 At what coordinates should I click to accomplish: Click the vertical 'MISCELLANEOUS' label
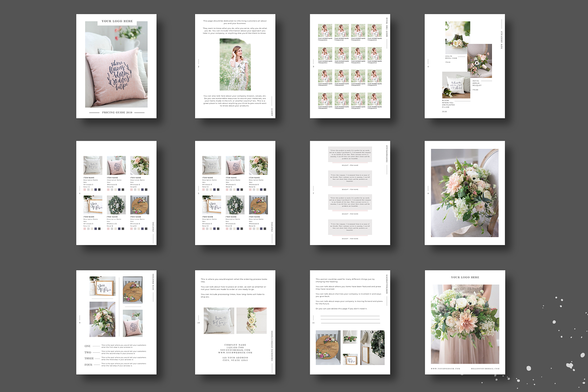click(x=387, y=284)
